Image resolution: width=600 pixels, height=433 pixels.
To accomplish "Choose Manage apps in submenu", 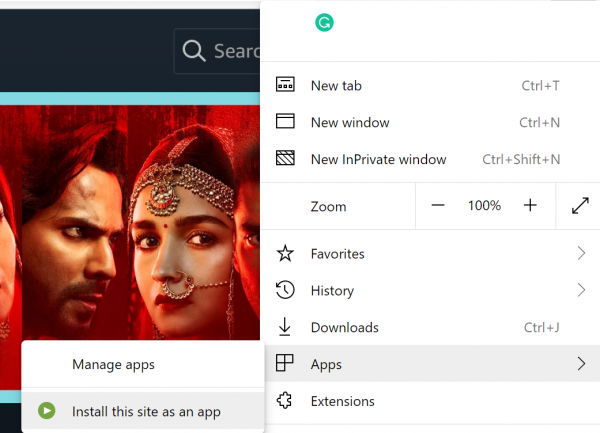I will pyautogui.click(x=143, y=364).
